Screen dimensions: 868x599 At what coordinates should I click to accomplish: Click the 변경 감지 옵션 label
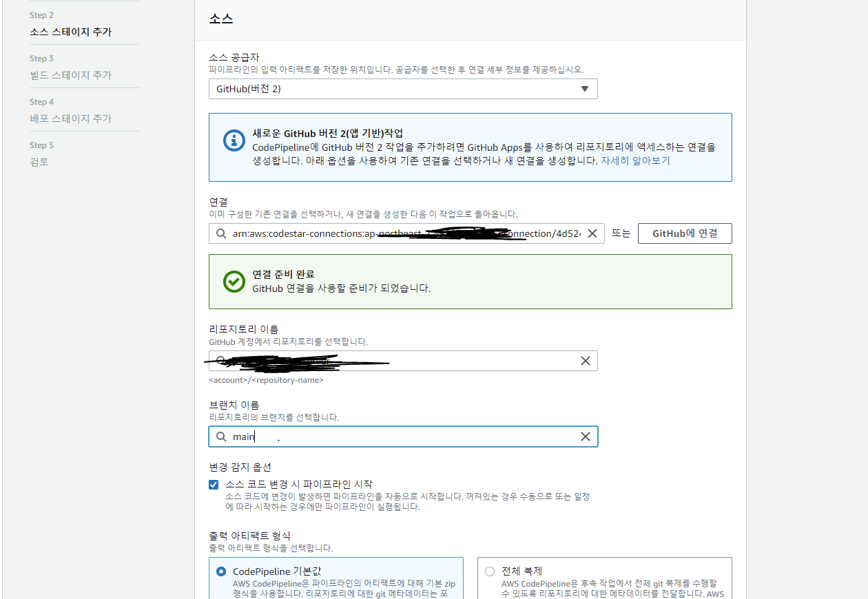tap(240, 467)
